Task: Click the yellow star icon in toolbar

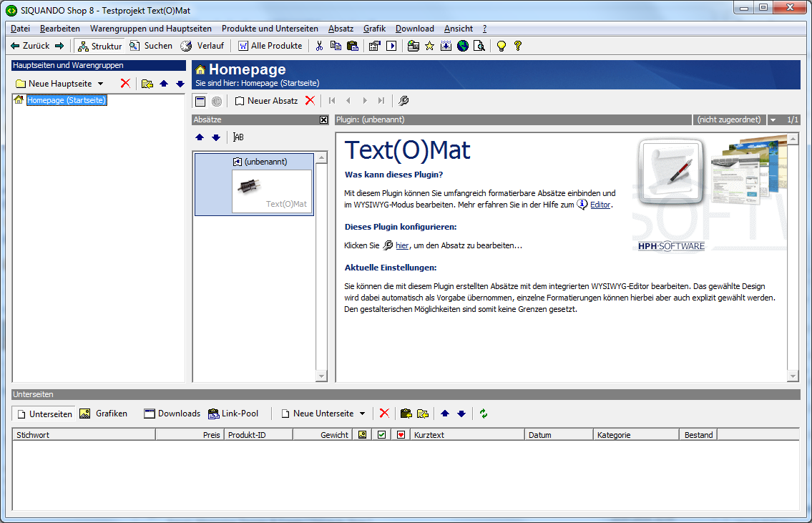Action: [429, 46]
